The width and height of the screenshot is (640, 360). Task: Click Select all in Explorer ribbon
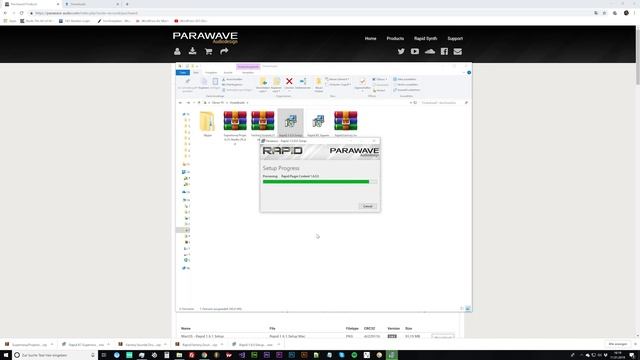click(404, 79)
